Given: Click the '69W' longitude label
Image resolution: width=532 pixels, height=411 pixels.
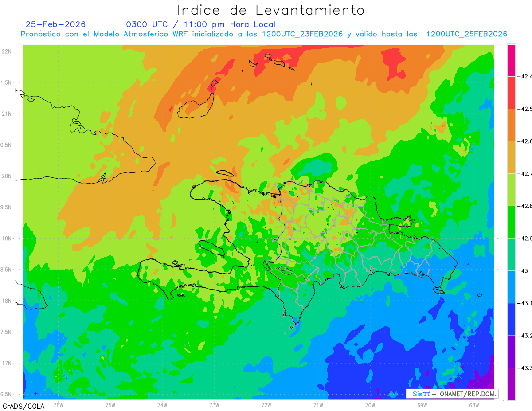Looking at the screenshot, I should 422,405.
